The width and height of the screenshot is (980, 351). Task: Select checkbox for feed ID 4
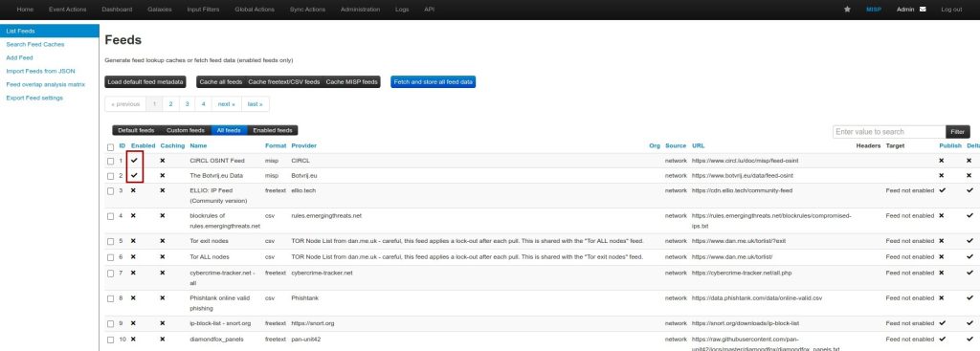coord(111,216)
